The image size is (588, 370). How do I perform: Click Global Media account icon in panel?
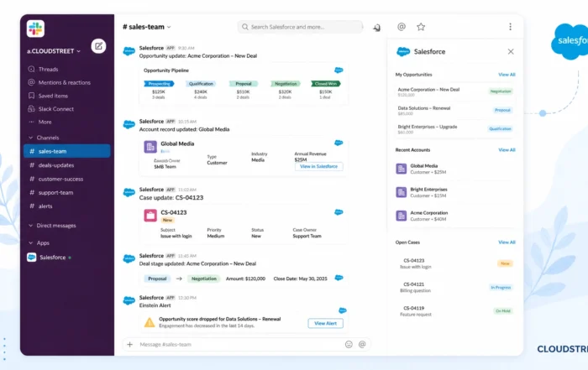[x=402, y=169]
